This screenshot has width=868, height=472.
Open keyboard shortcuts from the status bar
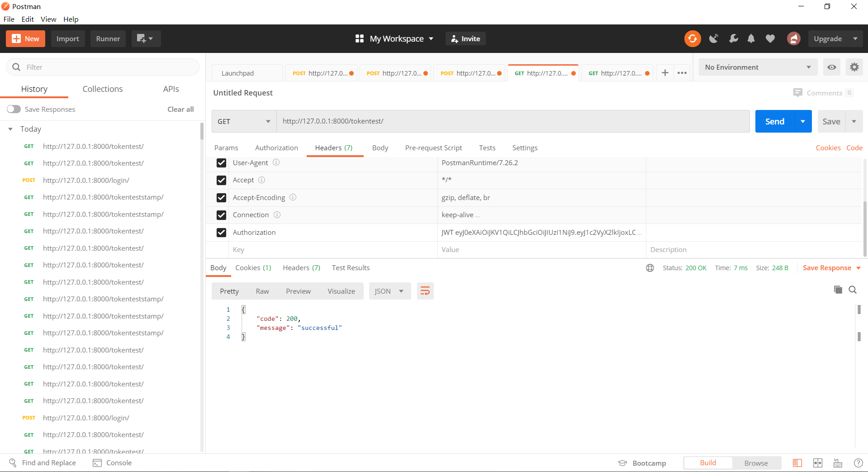(x=838, y=462)
